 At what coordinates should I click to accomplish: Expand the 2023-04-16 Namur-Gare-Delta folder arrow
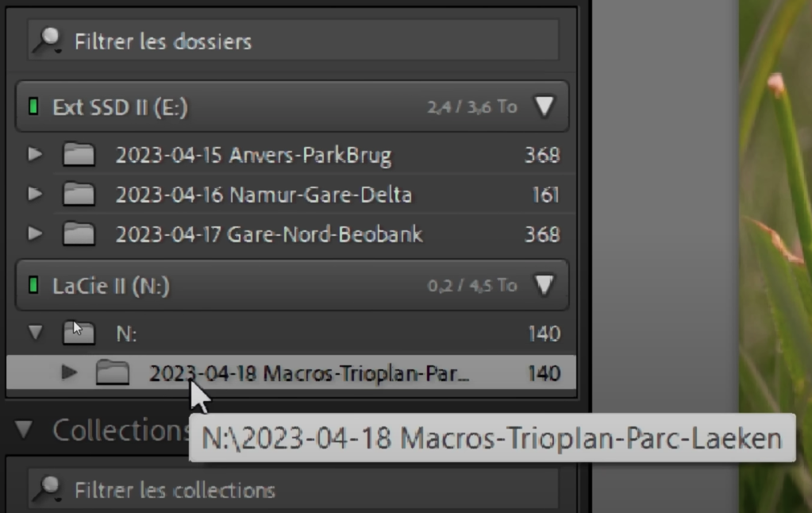coord(35,195)
